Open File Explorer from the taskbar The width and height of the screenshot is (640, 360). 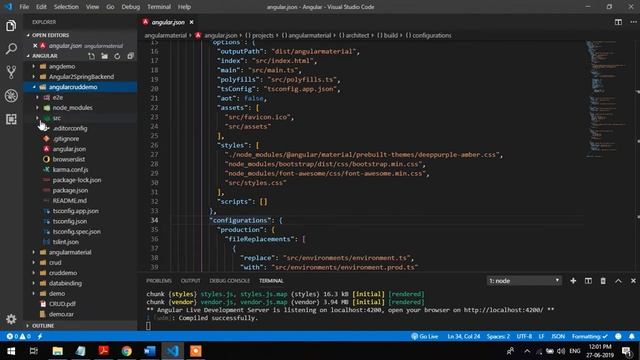tap(58, 351)
